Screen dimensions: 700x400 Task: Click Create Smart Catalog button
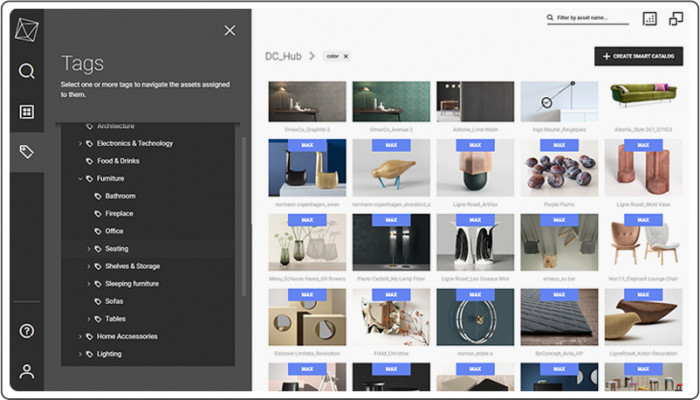coord(638,56)
